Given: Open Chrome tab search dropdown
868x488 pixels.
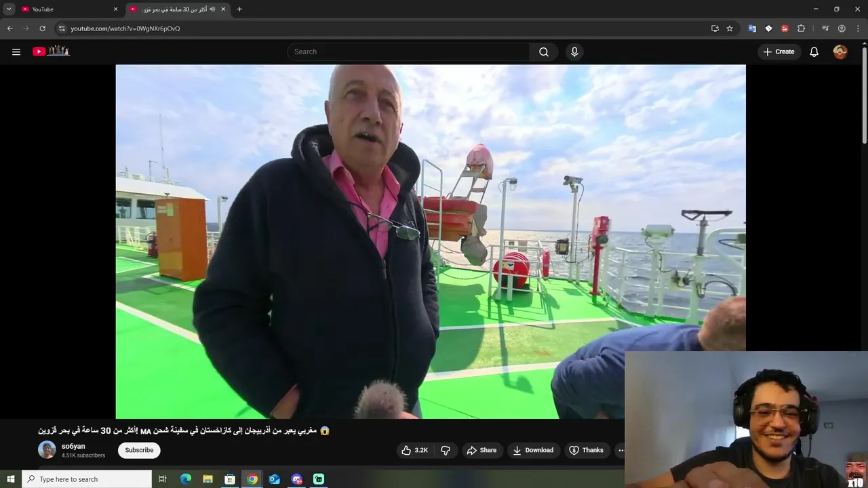Looking at the screenshot, I should coord(9,9).
